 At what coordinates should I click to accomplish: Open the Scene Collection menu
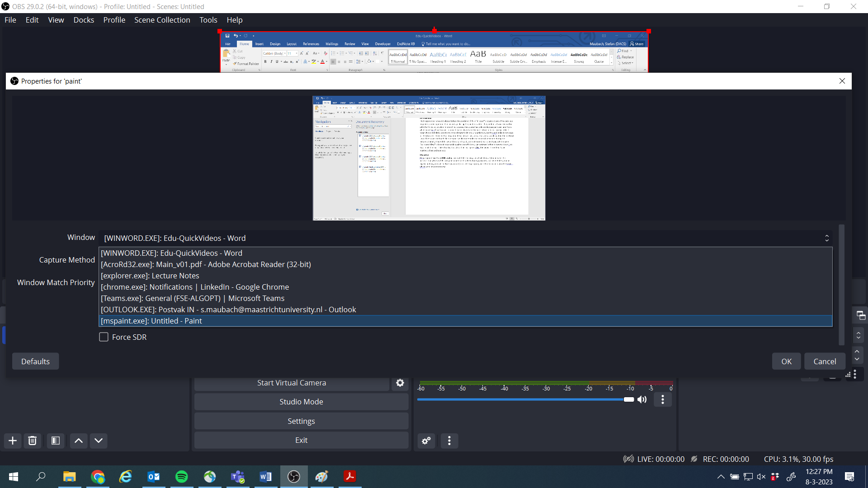pos(162,20)
